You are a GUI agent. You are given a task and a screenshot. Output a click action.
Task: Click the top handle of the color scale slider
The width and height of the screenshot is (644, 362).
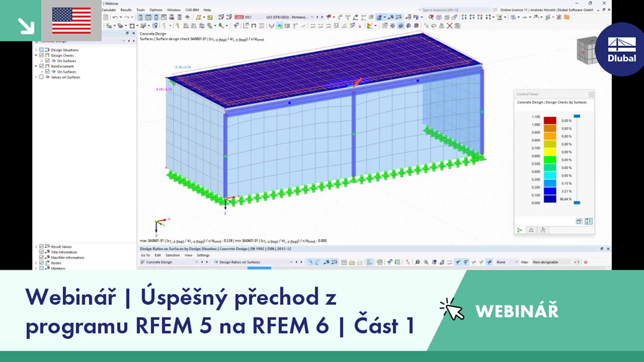tap(577, 116)
